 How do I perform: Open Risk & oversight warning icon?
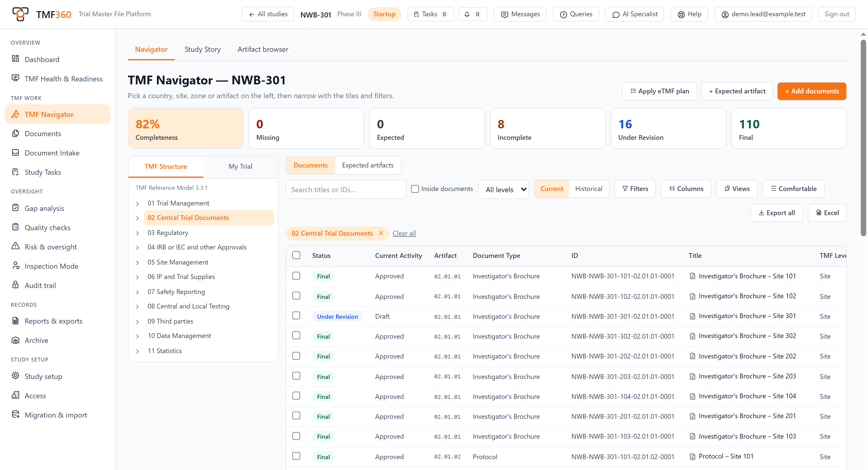[x=15, y=246]
